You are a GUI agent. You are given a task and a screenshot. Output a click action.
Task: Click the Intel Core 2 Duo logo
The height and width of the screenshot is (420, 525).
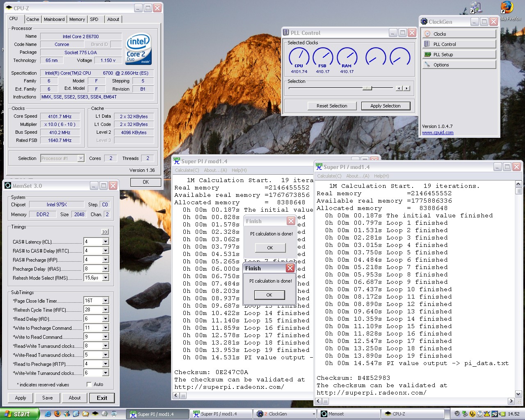pos(138,49)
